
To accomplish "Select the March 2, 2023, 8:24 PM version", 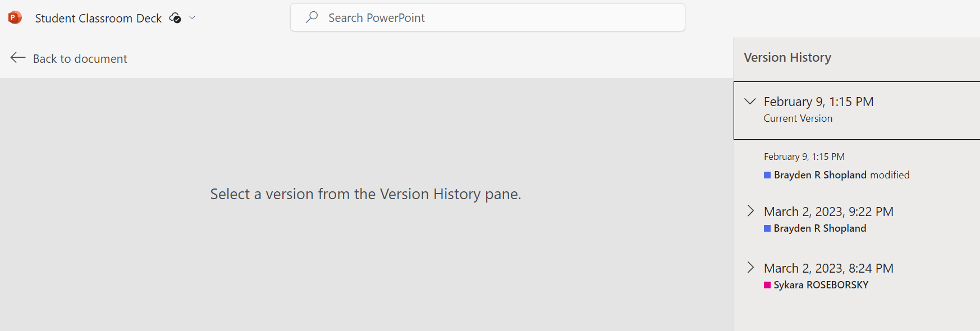I will click(x=828, y=269).
